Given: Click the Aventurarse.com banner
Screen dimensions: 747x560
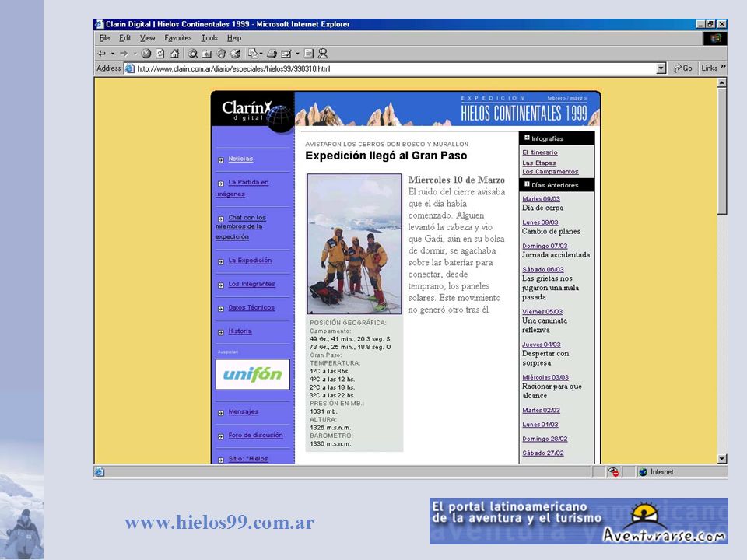Looking at the screenshot, I should pyautogui.click(x=579, y=521).
